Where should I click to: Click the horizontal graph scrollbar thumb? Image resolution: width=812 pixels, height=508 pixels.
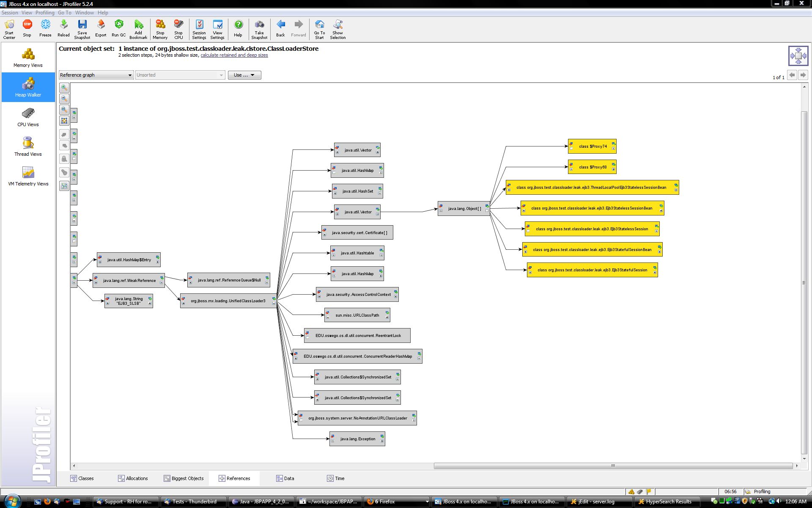[x=613, y=466]
